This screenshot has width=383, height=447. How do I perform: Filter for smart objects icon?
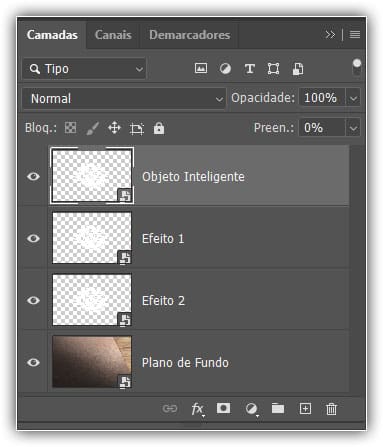pyautogui.click(x=298, y=69)
